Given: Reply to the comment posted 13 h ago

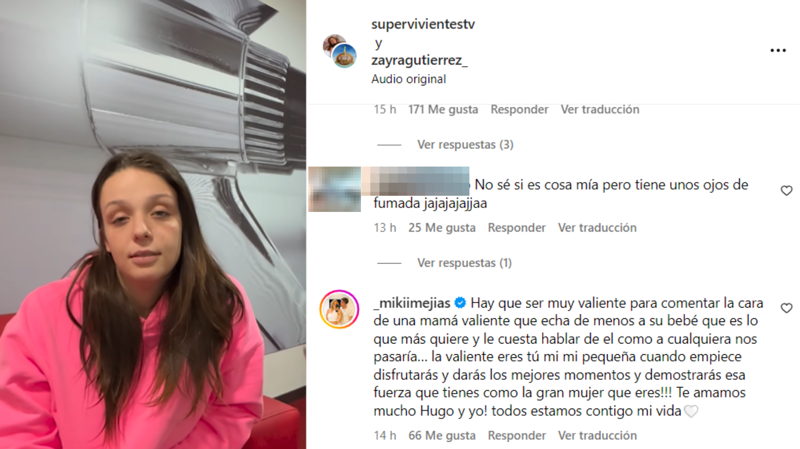Looking at the screenshot, I should click(x=516, y=228).
